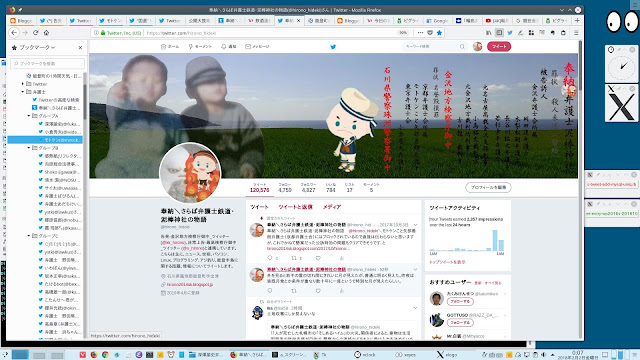
Task: Open the page actions three-dot menu
Action: [x=420, y=33]
